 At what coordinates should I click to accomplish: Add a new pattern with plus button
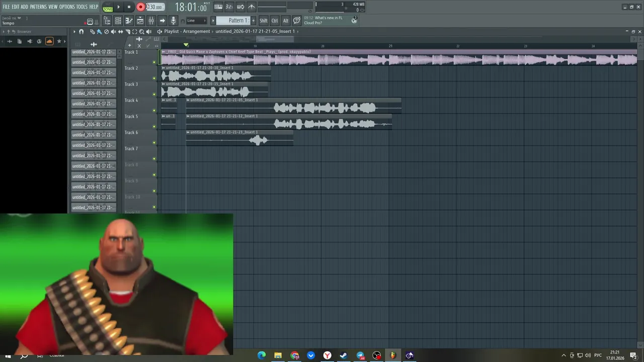tap(253, 21)
